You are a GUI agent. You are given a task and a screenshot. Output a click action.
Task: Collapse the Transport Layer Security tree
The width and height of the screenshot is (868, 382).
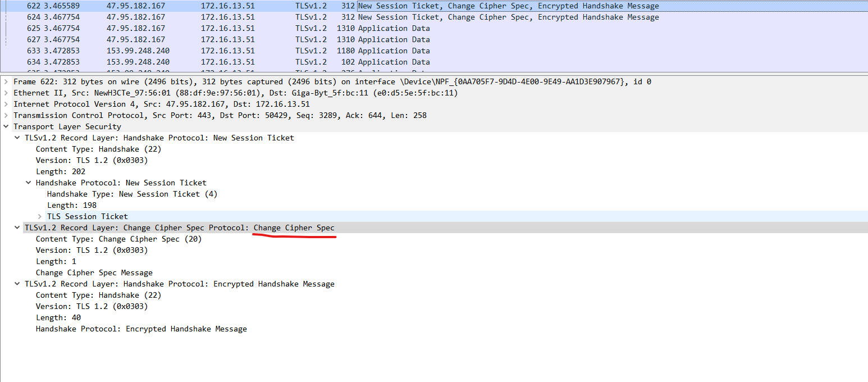pyautogui.click(x=6, y=126)
